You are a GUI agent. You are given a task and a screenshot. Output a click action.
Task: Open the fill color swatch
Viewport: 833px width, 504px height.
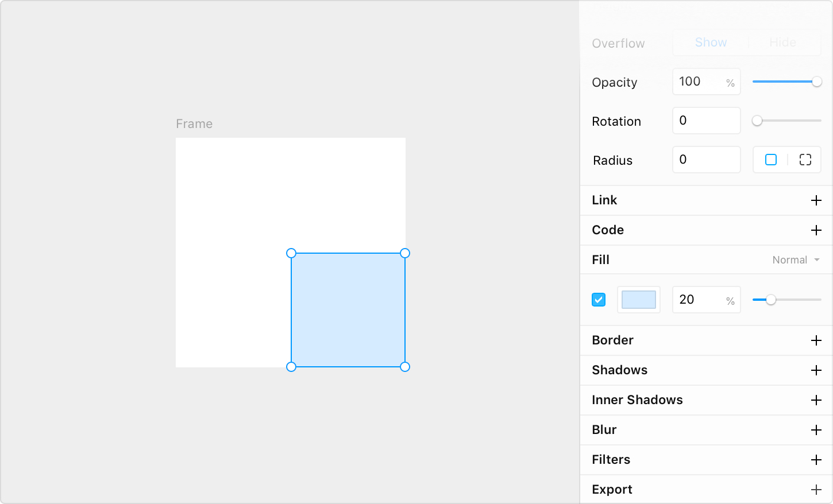[638, 300]
